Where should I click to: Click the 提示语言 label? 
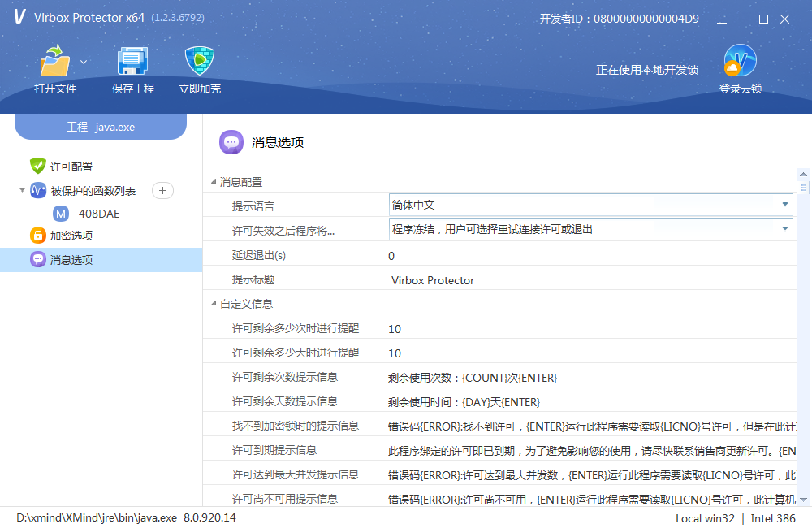pyautogui.click(x=253, y=206)
